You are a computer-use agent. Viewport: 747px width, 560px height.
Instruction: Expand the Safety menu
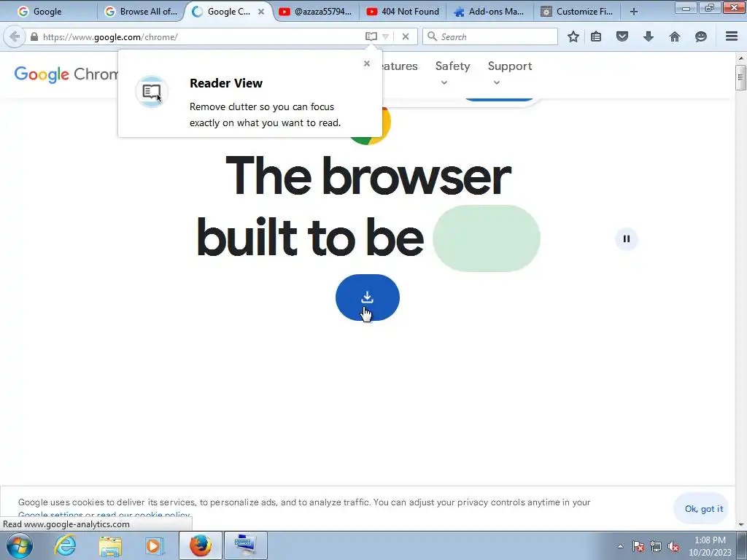[452, 72]
